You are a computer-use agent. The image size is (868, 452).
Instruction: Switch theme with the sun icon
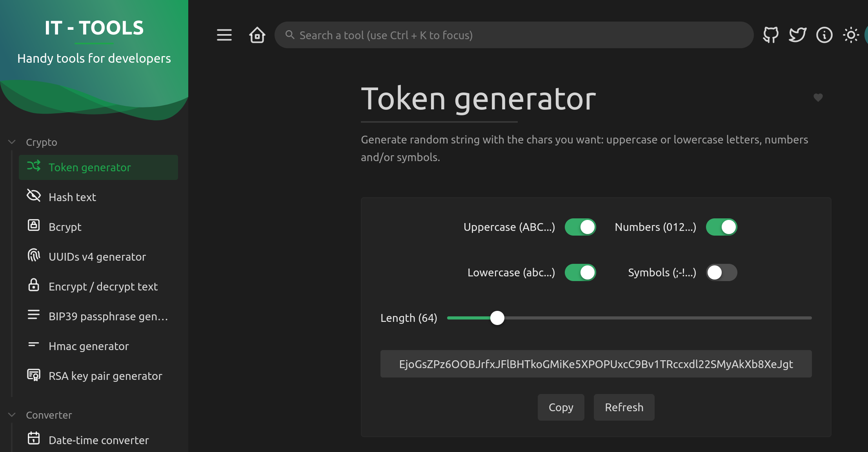[851, 35]
